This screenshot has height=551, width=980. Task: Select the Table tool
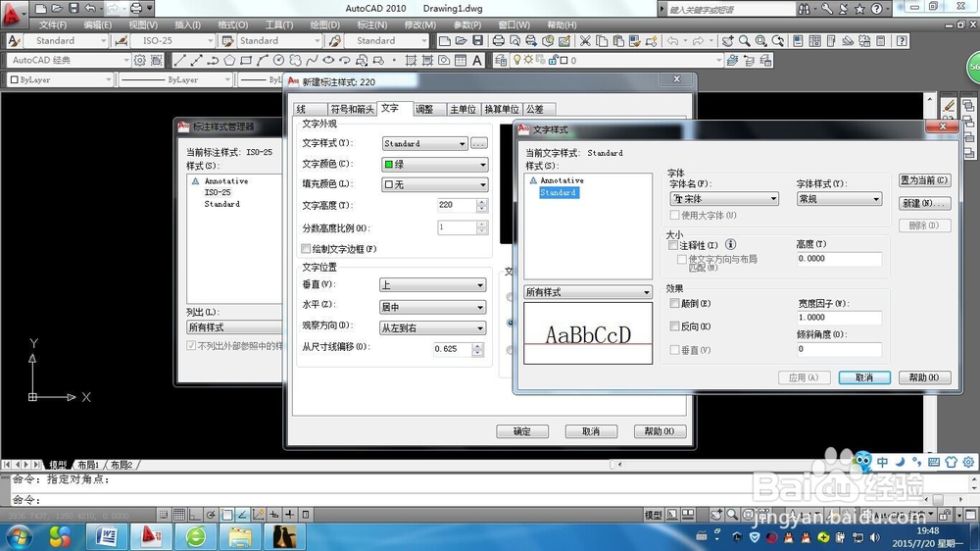point(461,60)
